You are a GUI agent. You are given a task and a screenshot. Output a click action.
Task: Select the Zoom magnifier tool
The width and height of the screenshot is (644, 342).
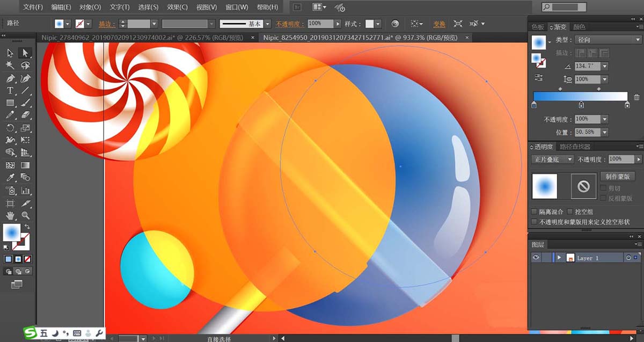click(25, 216)
